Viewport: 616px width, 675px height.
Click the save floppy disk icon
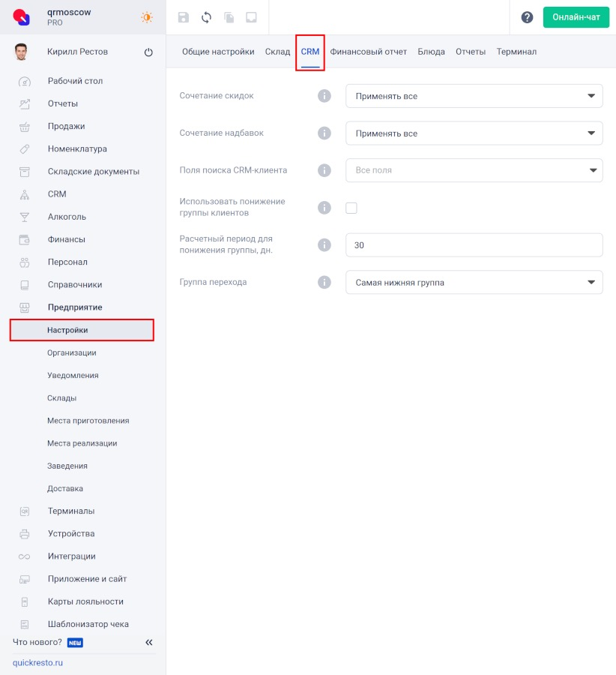pos(184,17)
